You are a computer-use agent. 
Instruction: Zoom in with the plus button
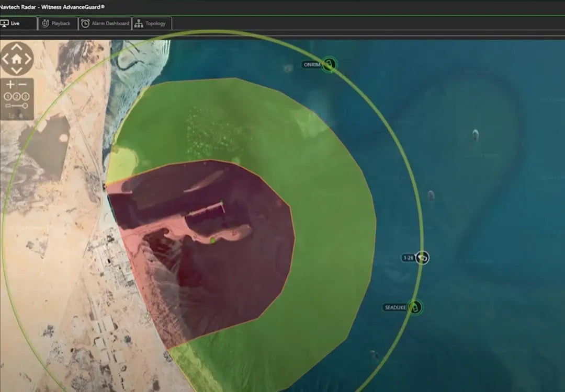coord(10,85)
